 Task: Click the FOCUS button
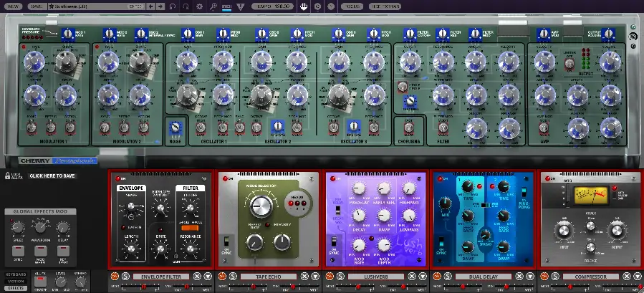[x=352, y=6]
